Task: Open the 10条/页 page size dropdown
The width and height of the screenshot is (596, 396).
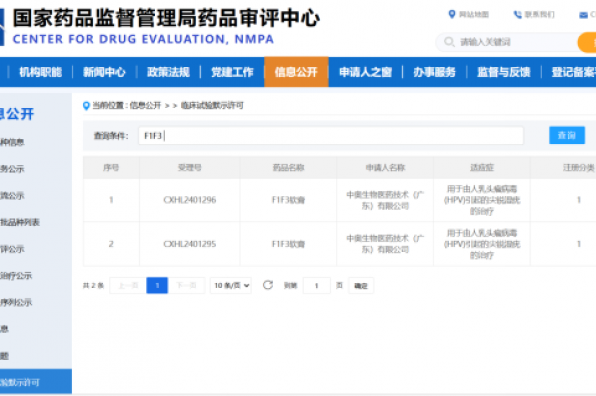Action: click(231, 285)
